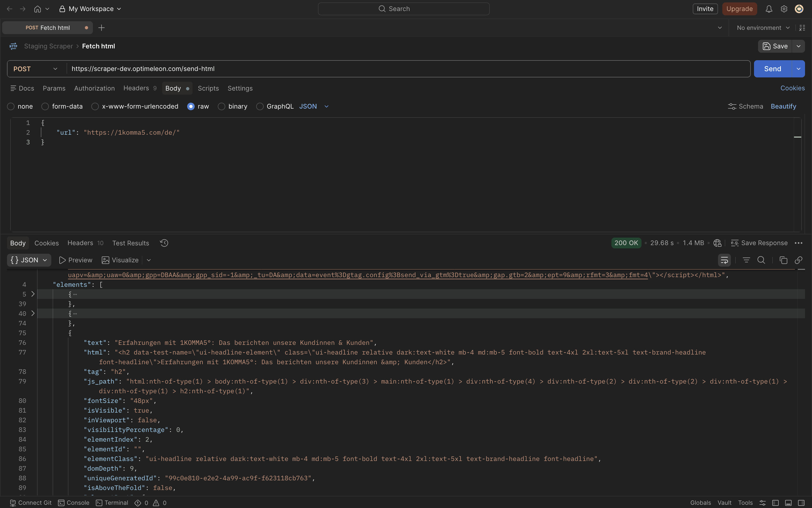The width and height of the screenshot is (812, 508).
Task: Open the Home icon
Action: point(38,9)
